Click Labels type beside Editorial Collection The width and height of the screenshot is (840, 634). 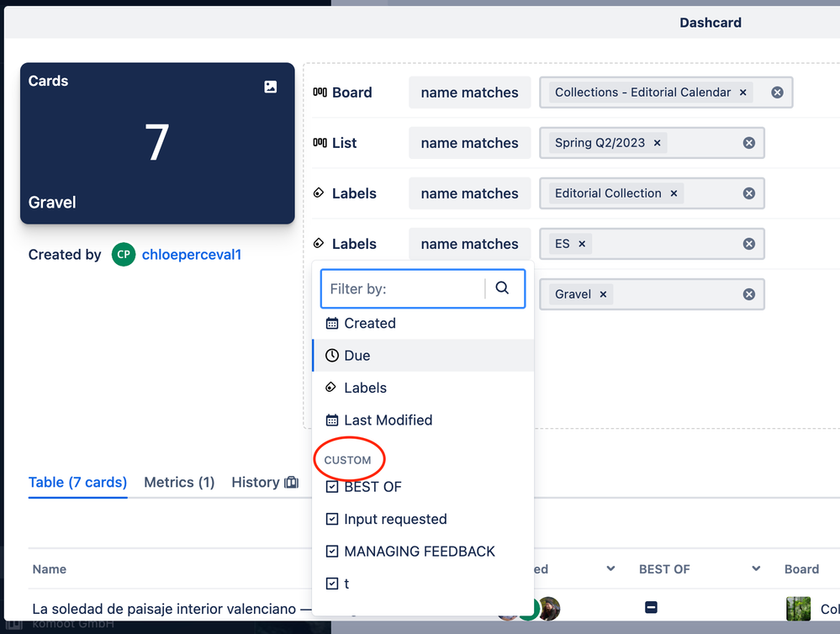click(345, 193)
